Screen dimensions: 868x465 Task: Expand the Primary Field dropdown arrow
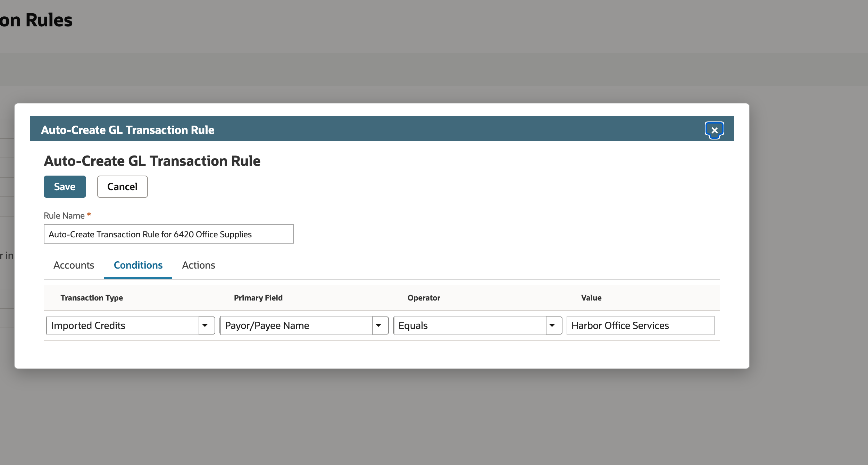380,325
